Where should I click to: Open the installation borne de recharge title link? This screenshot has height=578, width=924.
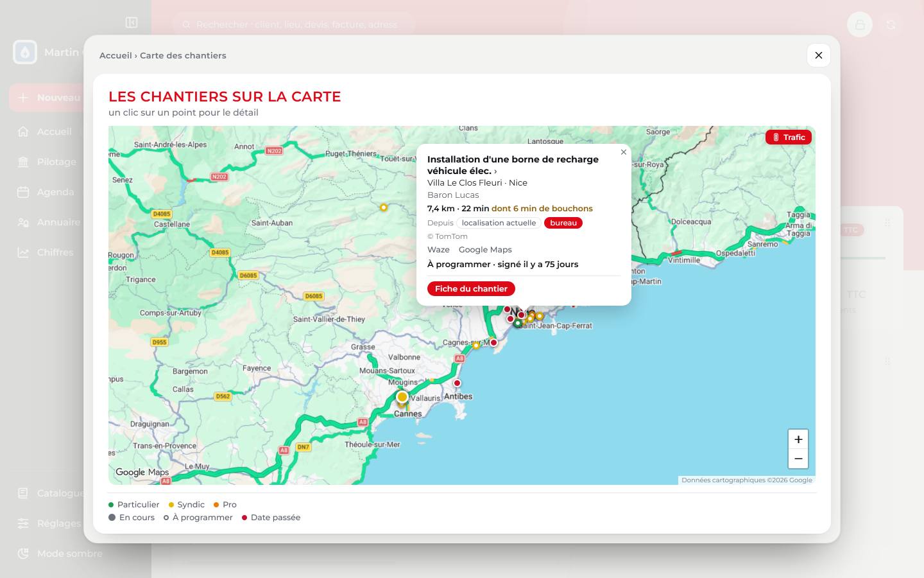pos(513,165)
